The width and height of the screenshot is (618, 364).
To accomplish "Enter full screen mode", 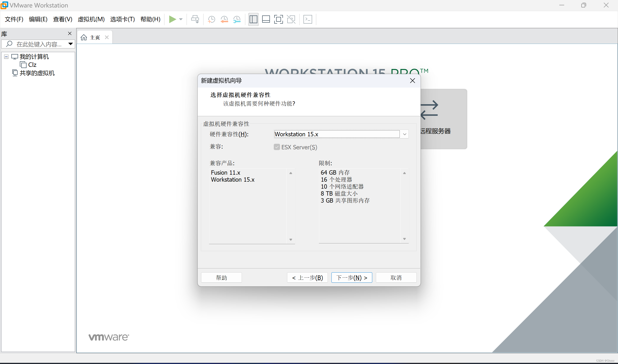I will point(279,19).
